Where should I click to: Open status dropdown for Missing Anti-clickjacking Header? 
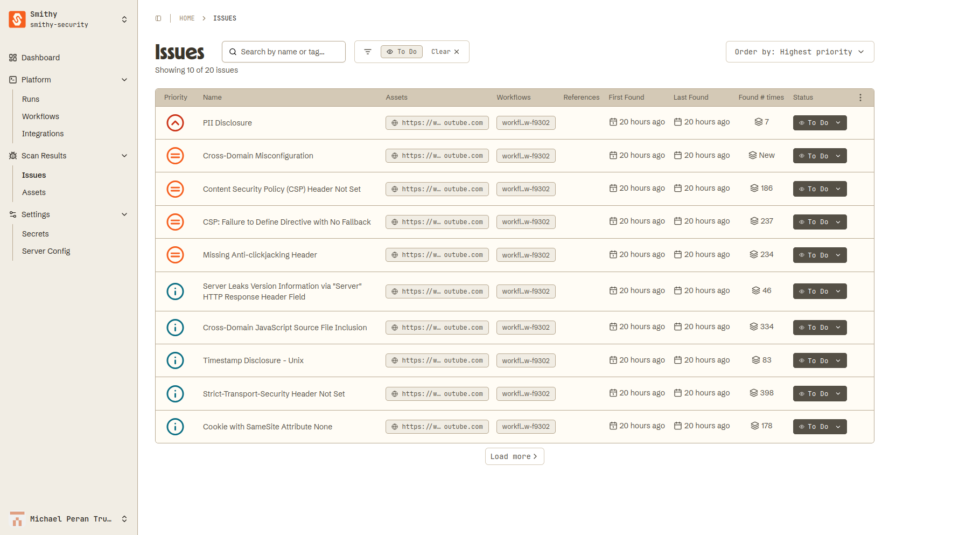tap(820, 255)
